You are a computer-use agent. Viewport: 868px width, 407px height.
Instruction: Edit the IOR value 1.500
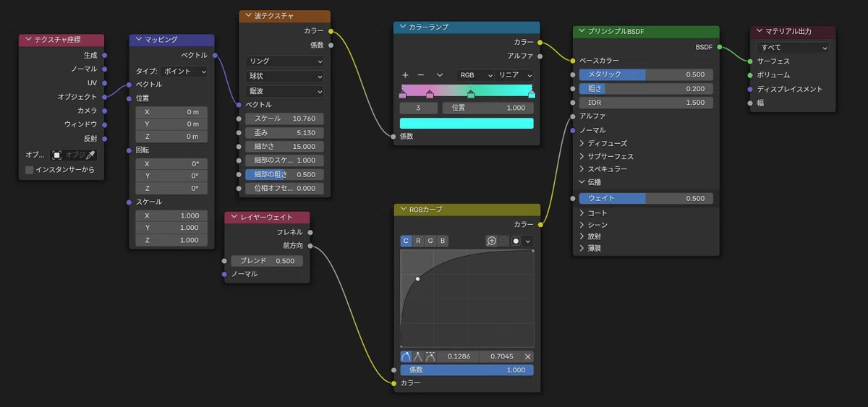(646, 103)
